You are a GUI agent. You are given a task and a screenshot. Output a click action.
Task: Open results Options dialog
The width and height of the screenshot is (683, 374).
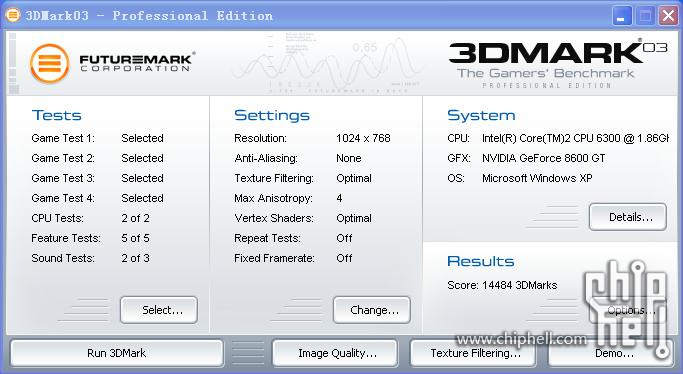click(x=628, y=310)
